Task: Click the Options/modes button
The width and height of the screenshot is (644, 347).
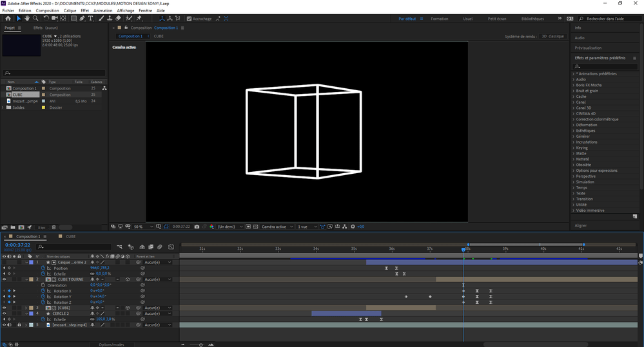Action: [111, 344]
